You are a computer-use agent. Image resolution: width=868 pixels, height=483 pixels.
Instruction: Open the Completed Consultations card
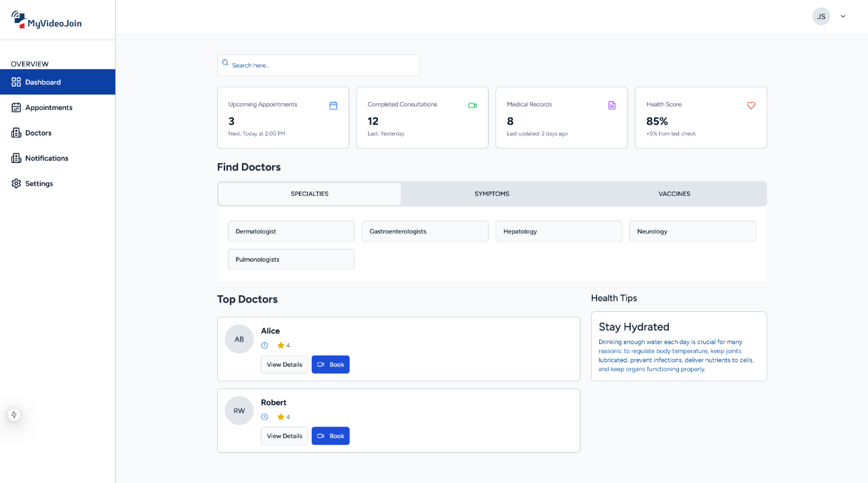pos(422,117)
